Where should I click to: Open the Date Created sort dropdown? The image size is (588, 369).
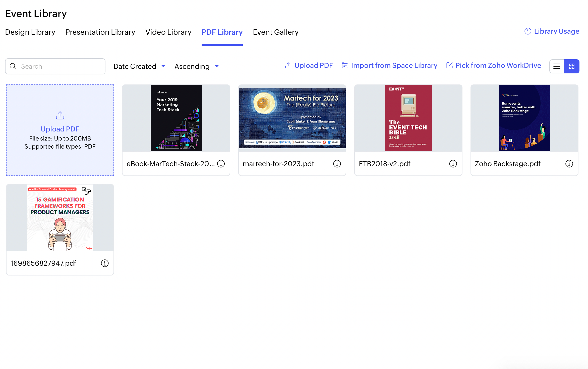tap(139, 66)
